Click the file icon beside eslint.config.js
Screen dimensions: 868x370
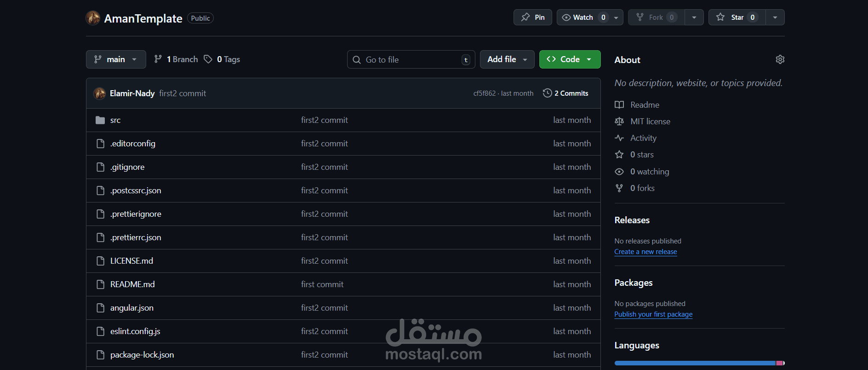coord(100,331)
